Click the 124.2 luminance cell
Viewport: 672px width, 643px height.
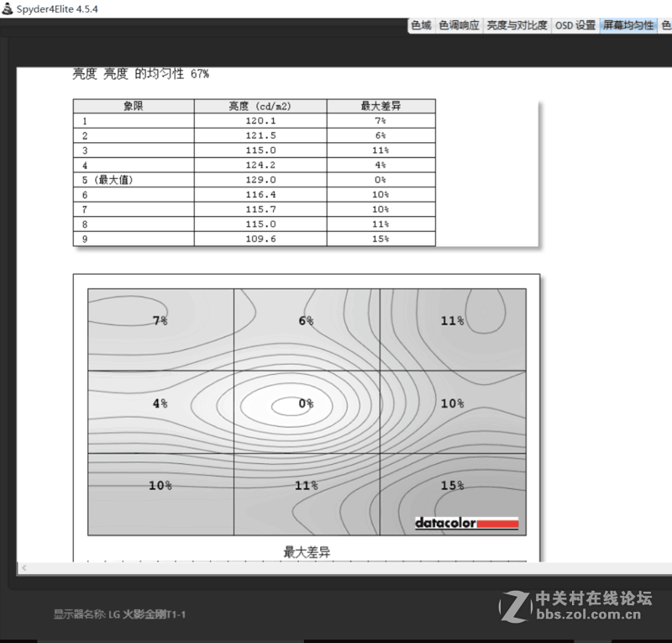[260, 165]
